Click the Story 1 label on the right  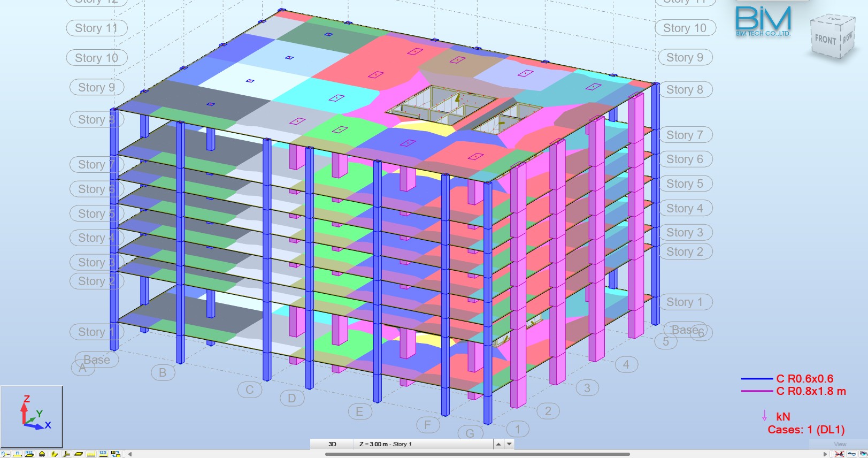coord(685,302)
